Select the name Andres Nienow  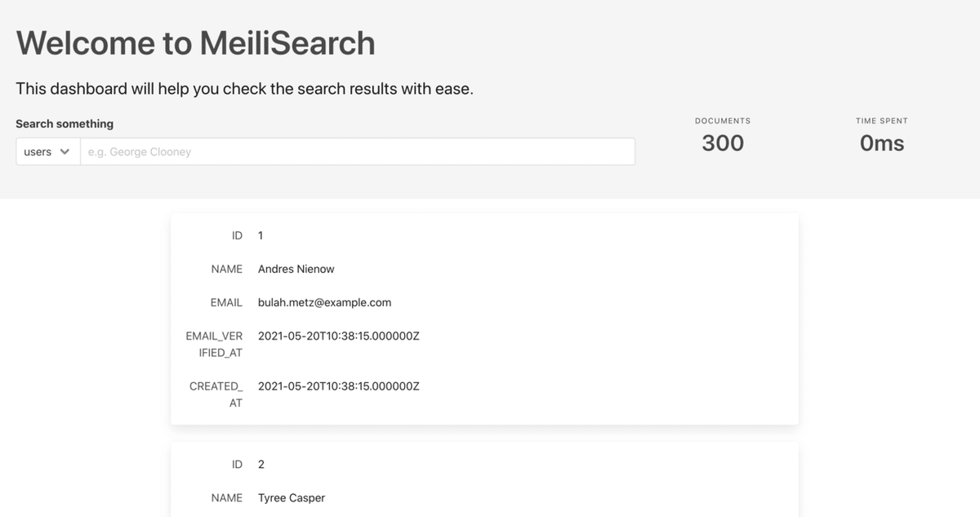296,269
